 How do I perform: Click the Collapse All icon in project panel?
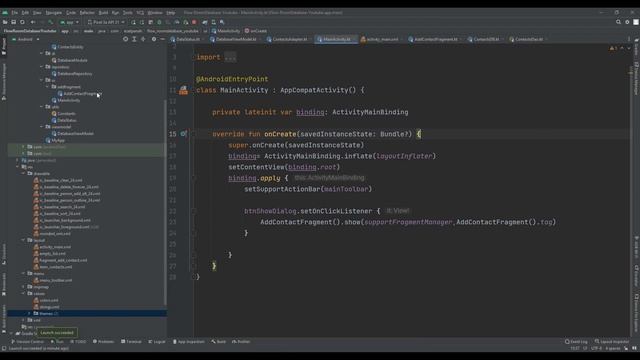click(143, 39)
